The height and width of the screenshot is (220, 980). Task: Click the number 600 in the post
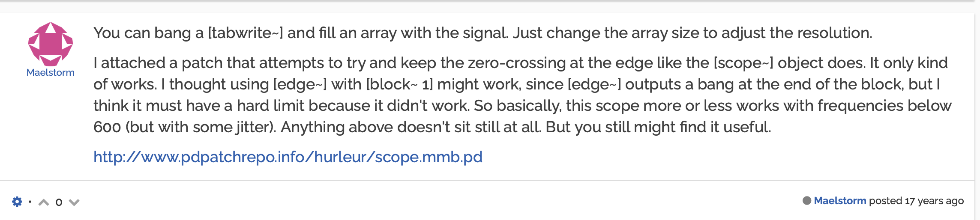pos(107,127)
